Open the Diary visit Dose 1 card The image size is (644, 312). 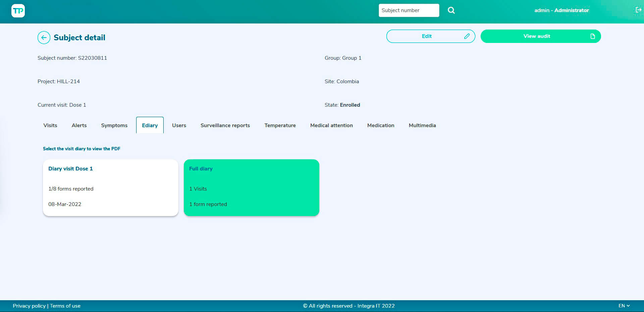pos(111,188)
